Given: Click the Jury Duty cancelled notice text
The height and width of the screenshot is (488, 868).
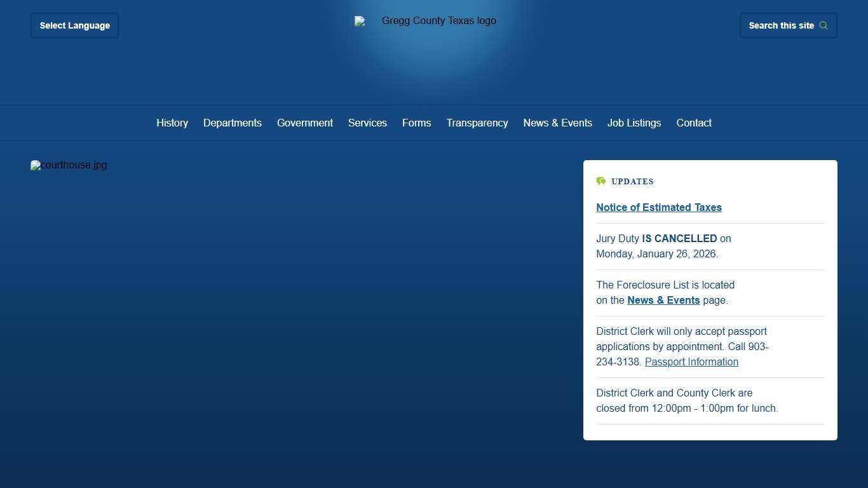Looking at the screenshot, I should click(663, 246).
